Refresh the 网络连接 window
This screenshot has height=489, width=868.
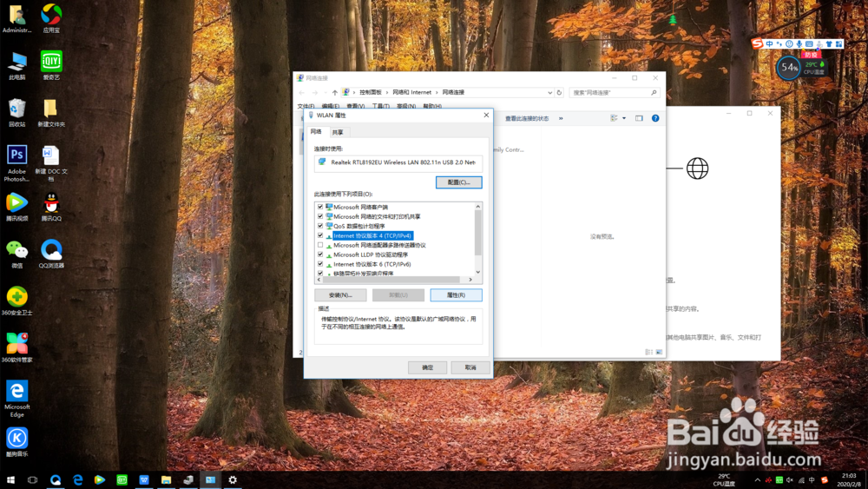coord(559,92)
